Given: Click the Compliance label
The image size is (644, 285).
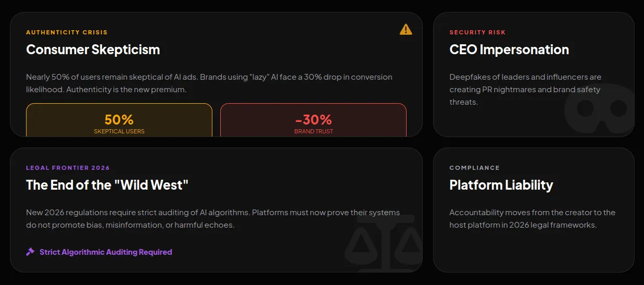Looking at the screenshot, I should [474, 168].
